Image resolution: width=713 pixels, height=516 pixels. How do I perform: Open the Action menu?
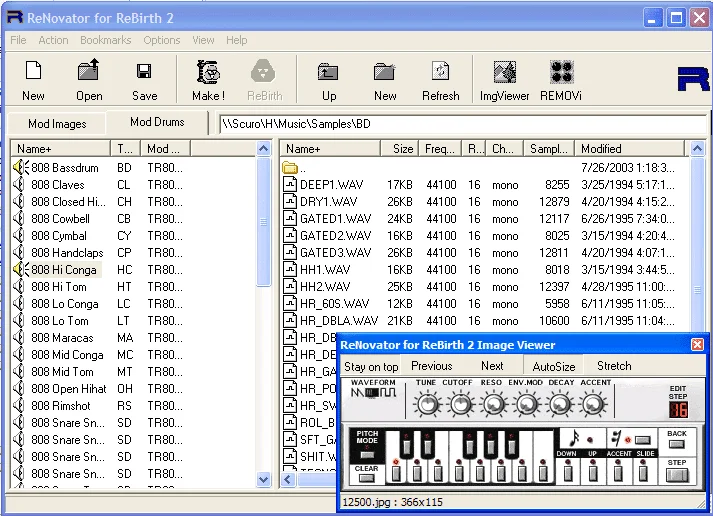click(x=53, y=40)
